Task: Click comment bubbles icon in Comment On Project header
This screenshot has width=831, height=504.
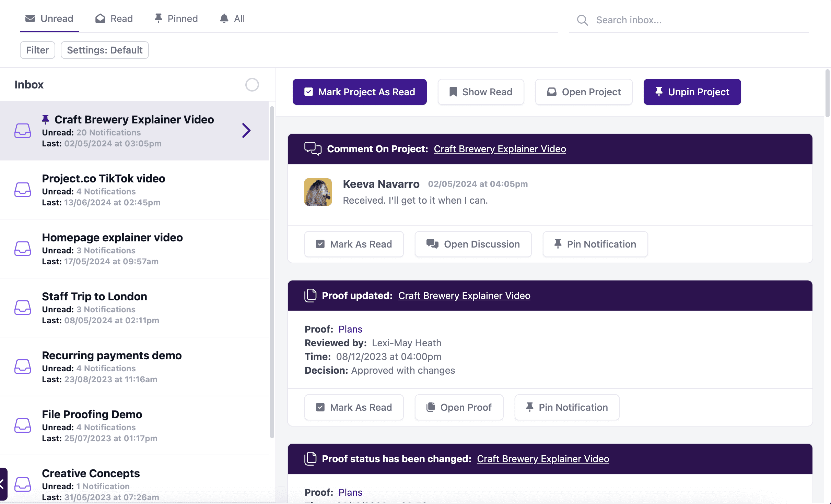Action: [313, 149]
